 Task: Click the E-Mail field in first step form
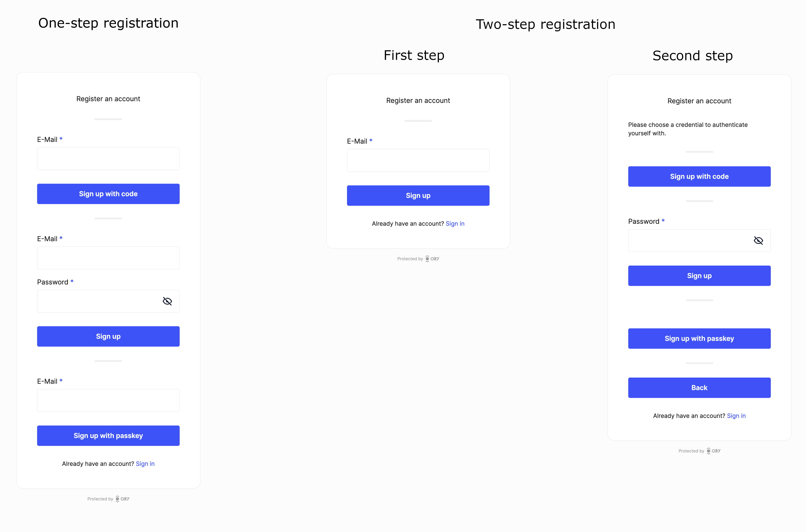(418, 160)
